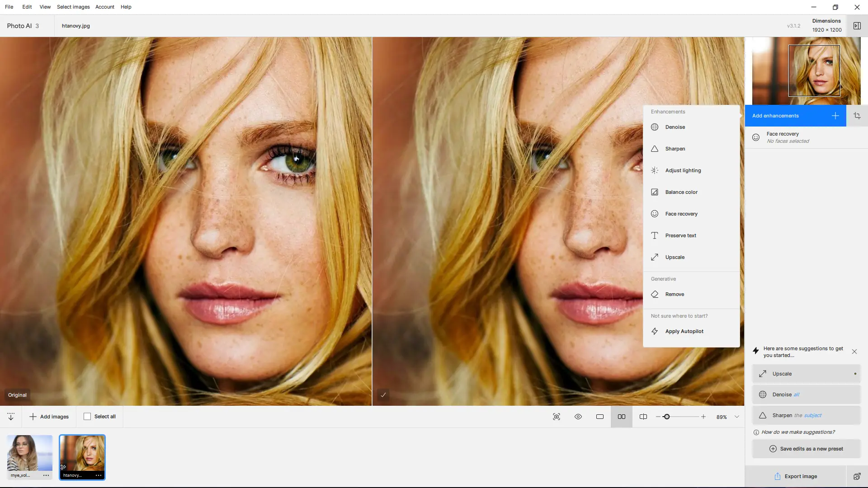
Task: Toggle the checkmark on processed preview
Action: pyautogui.click(x=383, y=395)
